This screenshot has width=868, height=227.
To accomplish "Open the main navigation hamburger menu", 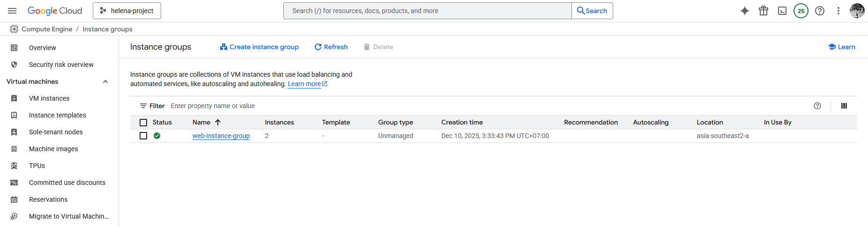I will 13,11.
